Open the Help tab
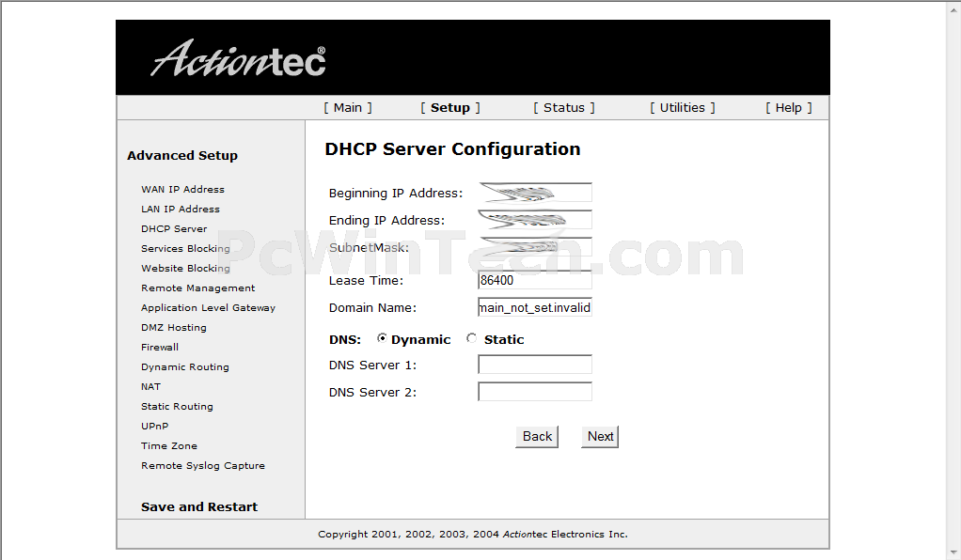This screenshot has width=961, height=560. pyautogui.click(x=788, y=108)
